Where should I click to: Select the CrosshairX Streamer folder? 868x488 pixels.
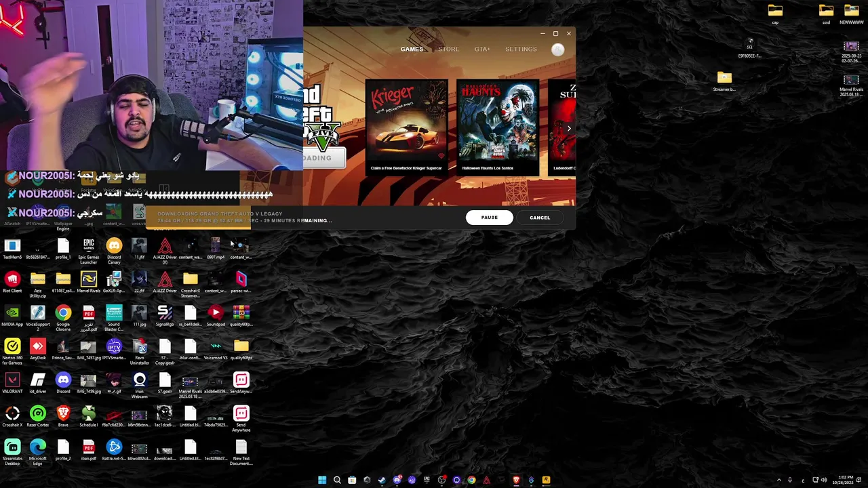(x=190, y=283)
